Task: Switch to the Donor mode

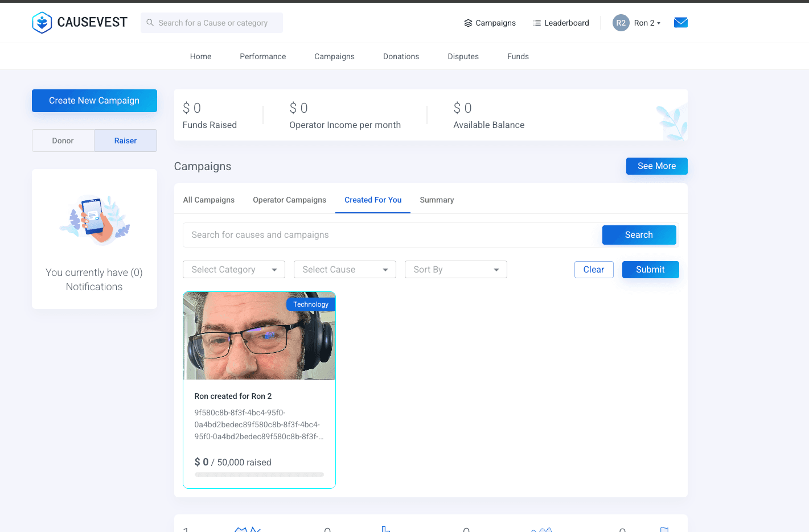Action: click(x=63, y=141)
